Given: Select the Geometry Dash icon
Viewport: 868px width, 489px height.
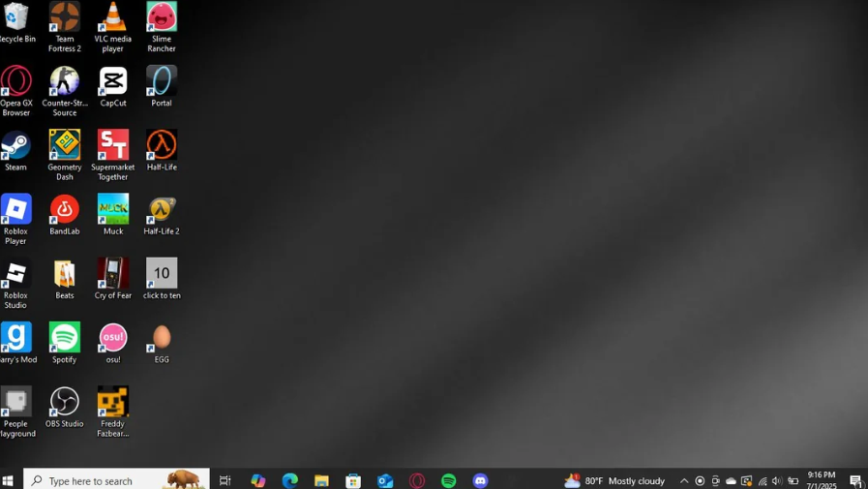Looking at the screenshot, I should tap(64, 155).
